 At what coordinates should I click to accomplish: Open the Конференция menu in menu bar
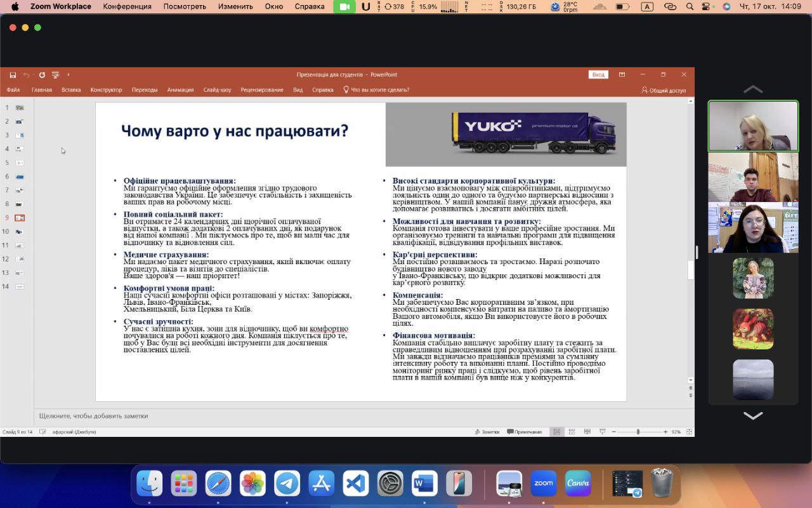click(127, 6)
